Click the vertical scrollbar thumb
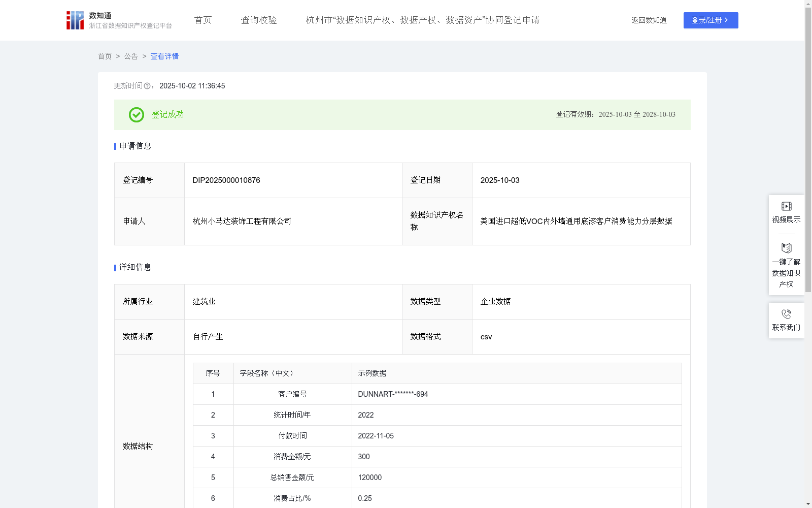812x508 pixels. (808, 150)
